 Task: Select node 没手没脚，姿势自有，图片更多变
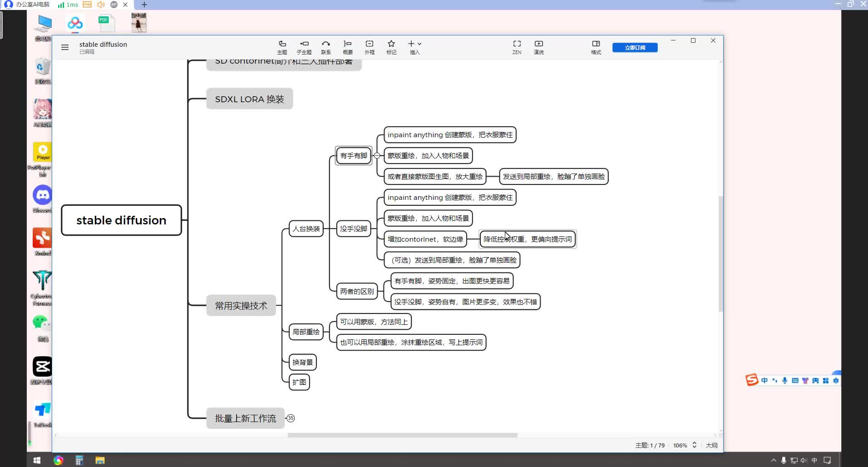[465, 302]
